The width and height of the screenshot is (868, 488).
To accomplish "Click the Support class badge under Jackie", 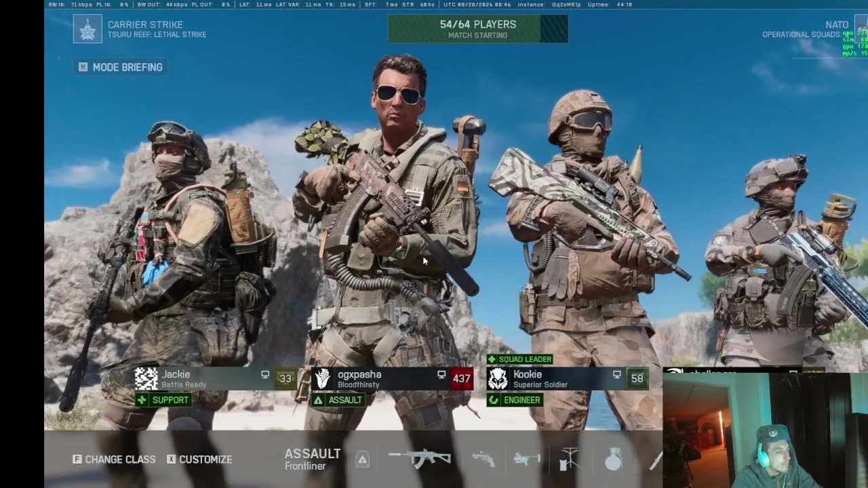I will (163, 400).
